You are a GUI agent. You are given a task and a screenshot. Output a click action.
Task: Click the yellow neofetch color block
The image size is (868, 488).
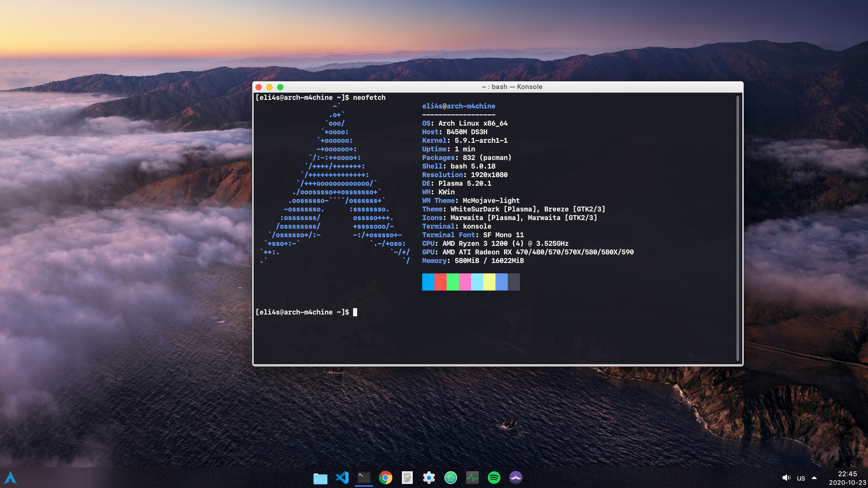click(x=489, y=282)
